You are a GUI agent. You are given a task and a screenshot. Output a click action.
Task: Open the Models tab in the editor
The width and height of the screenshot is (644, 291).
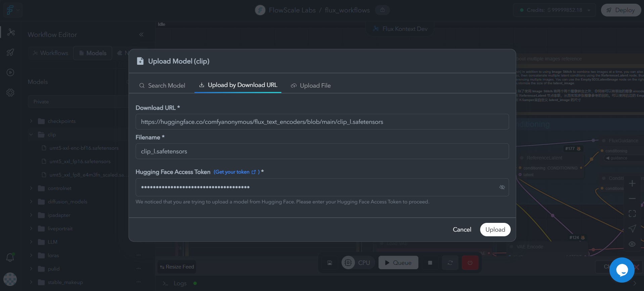tap(93, 53)
